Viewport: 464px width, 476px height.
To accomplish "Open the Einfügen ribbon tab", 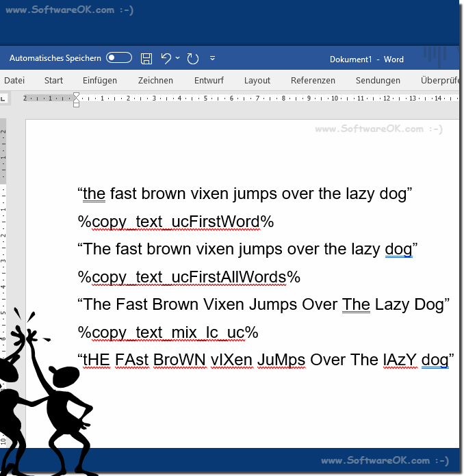I will point(100,81).
